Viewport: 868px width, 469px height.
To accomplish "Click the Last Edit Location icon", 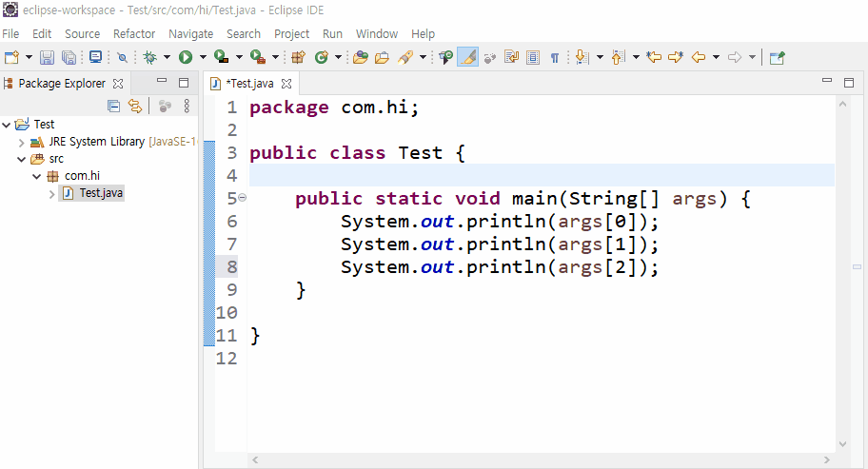I will [654, 57].
